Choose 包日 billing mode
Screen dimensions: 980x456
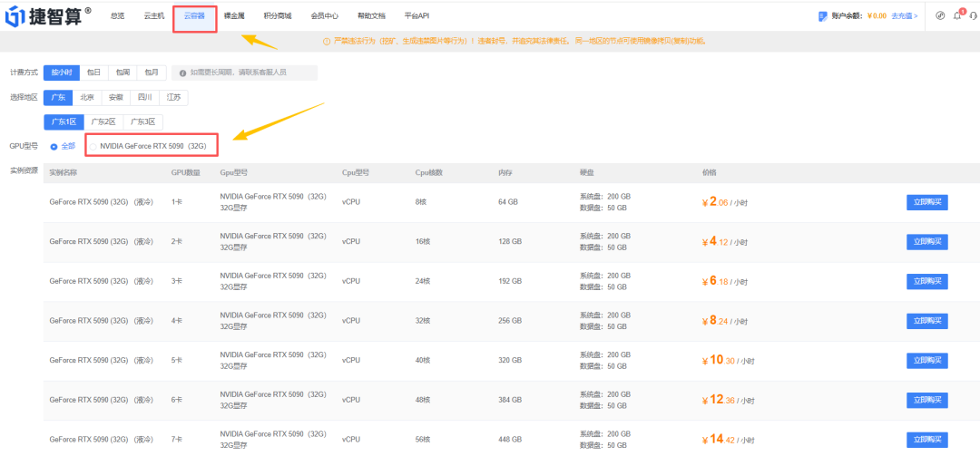pos(93,73)
